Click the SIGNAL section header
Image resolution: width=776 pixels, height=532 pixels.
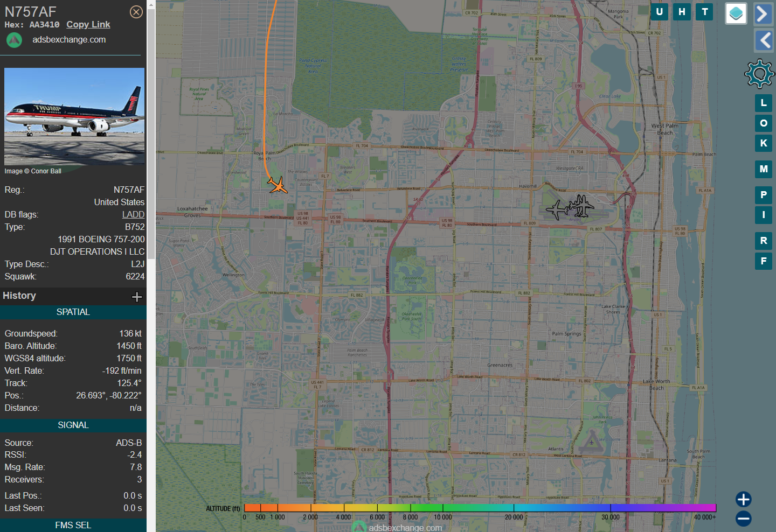(x=73, y=425)
